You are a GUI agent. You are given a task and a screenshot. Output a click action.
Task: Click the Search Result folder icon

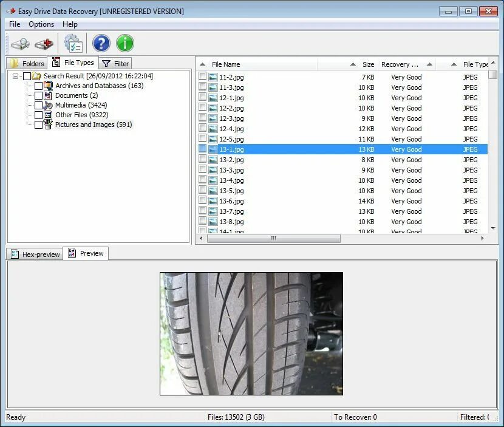coord(36,76)
